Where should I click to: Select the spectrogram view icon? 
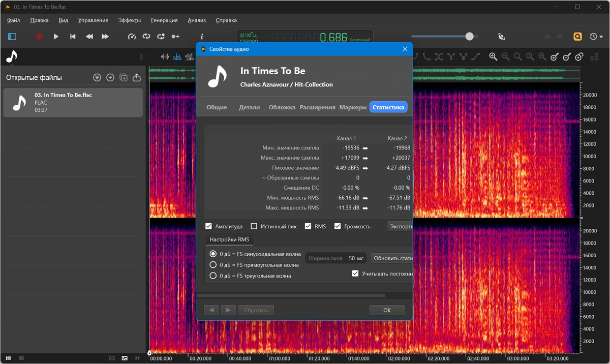(177, 57)
